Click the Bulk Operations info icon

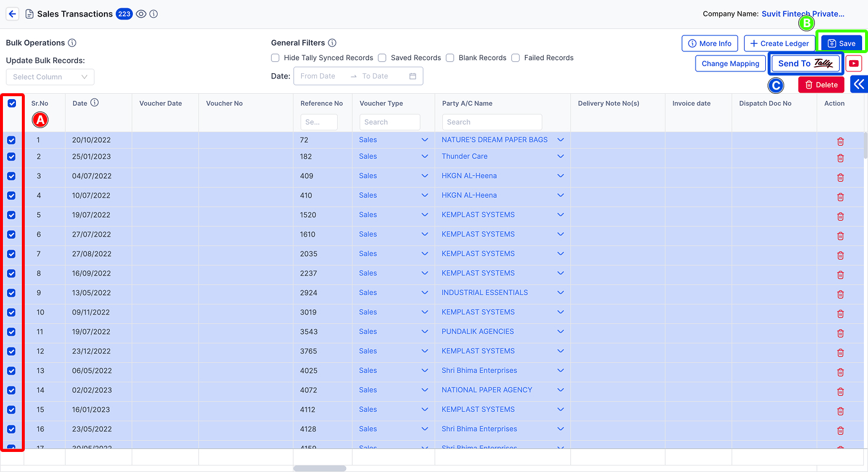tap(72, 42)
